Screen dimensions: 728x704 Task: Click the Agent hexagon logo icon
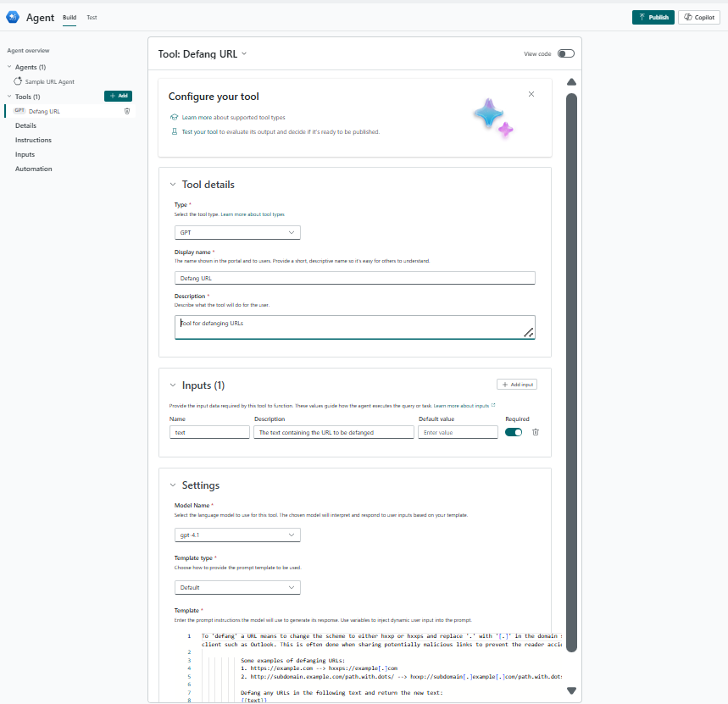tap(13, 17)
